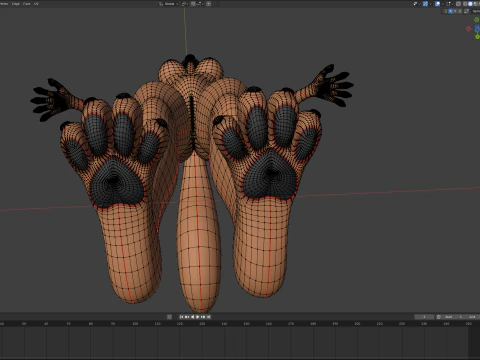Open mesh edit mode overlays icon
The image size is (480, 360).
click(448, 4)
